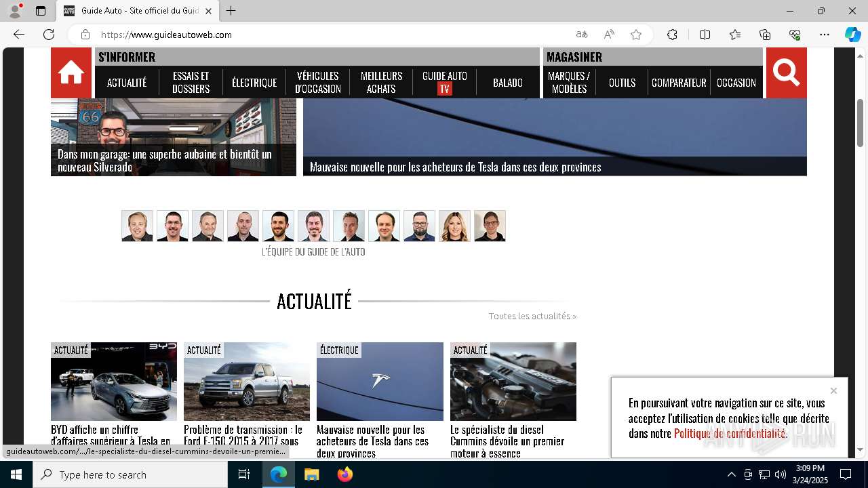Open Favorites list icon
Screen dimensions: 868x488
(735, 35)
